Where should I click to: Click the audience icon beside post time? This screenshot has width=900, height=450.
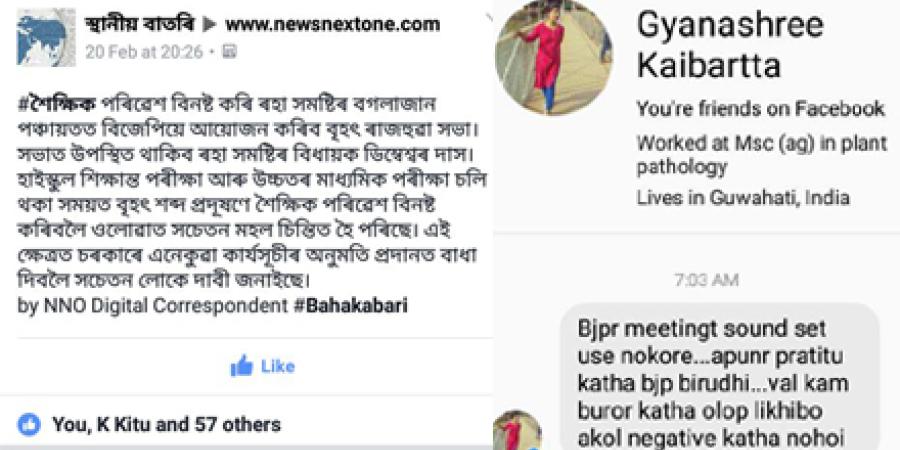coord(229,53)
